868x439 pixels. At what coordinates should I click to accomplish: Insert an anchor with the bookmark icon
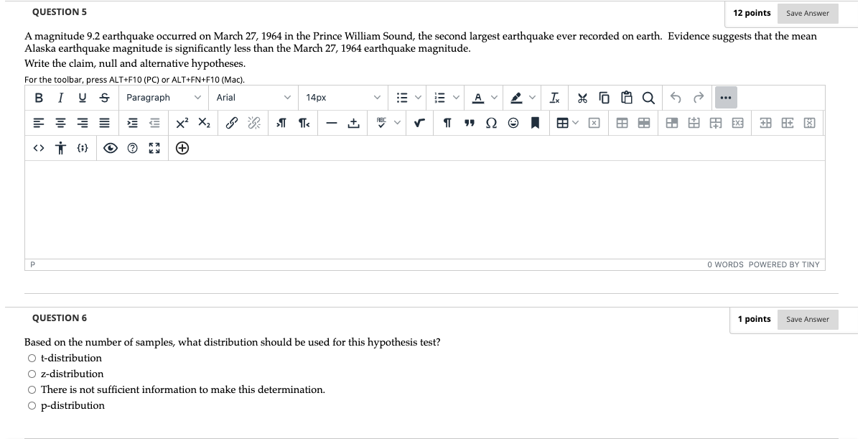click(x=535, y=124)
